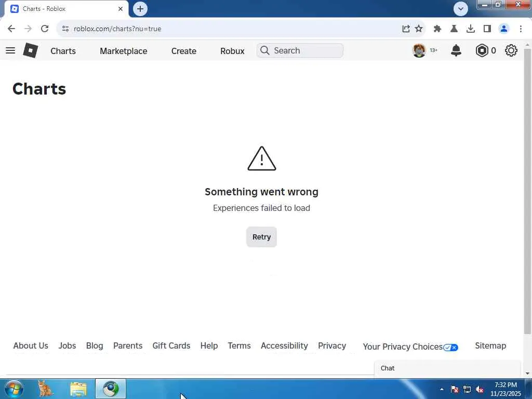The width and height of the screenshot is (532, 399).
Task: Click the Roblox logo home icon
Action: (30, 50)
